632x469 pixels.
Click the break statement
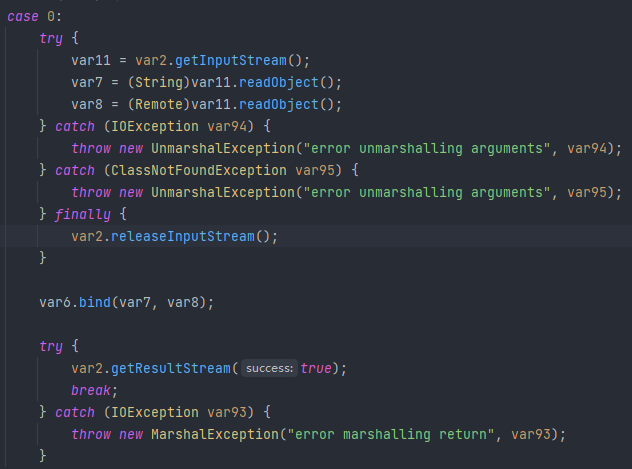coord(91,390)
